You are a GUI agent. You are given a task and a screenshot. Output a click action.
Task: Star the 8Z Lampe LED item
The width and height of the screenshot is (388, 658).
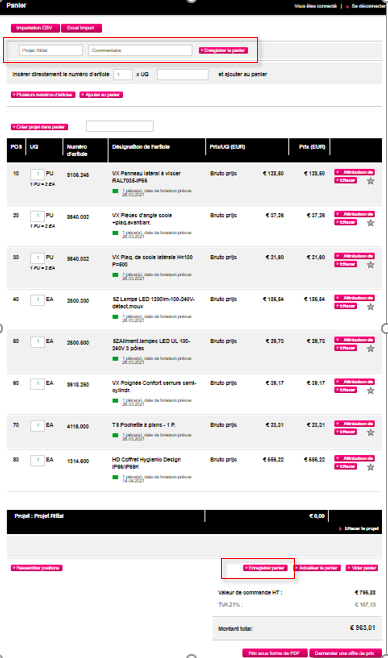click(x=370, y=307)
